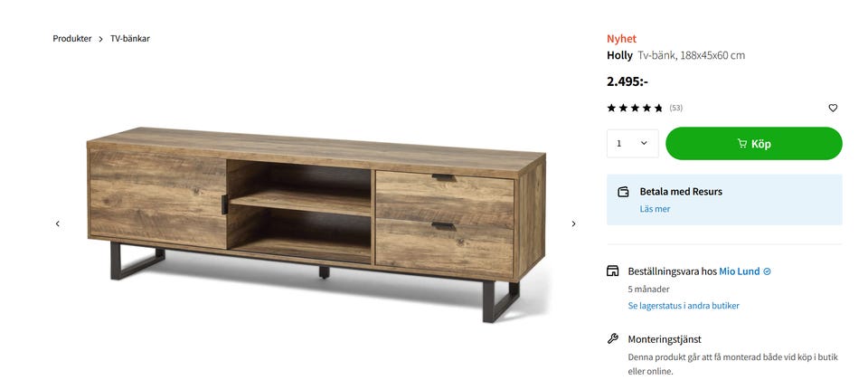Click the Holly TV bench product image

point(316,223)
